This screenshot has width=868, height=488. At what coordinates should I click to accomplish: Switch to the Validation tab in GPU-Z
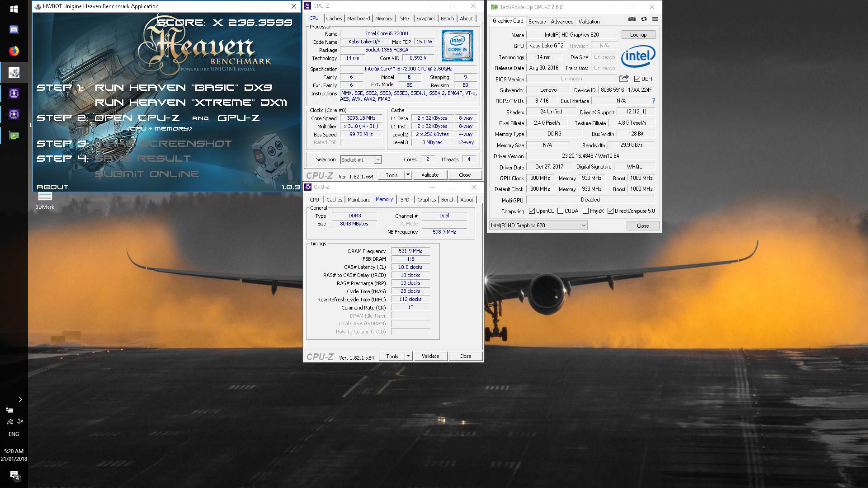(589, 21)
